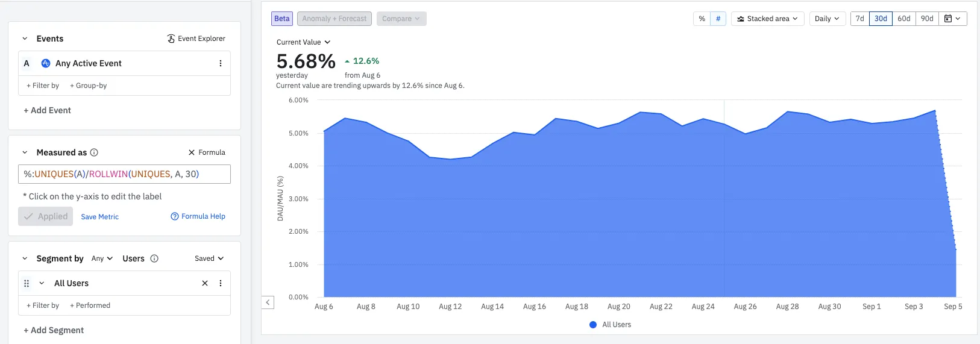Click the All Users legend label
Image resolution: width=980 pixels, height=344 pixels.
(617, 325)
